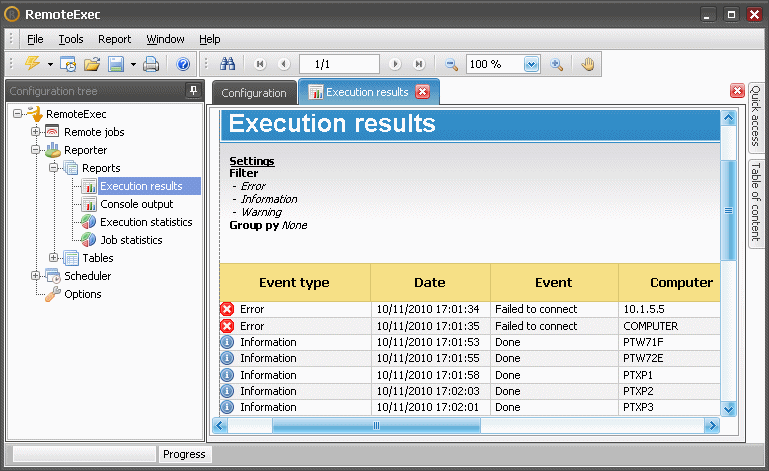
Task: Close the Execution results tab
Action: point(422,92)
